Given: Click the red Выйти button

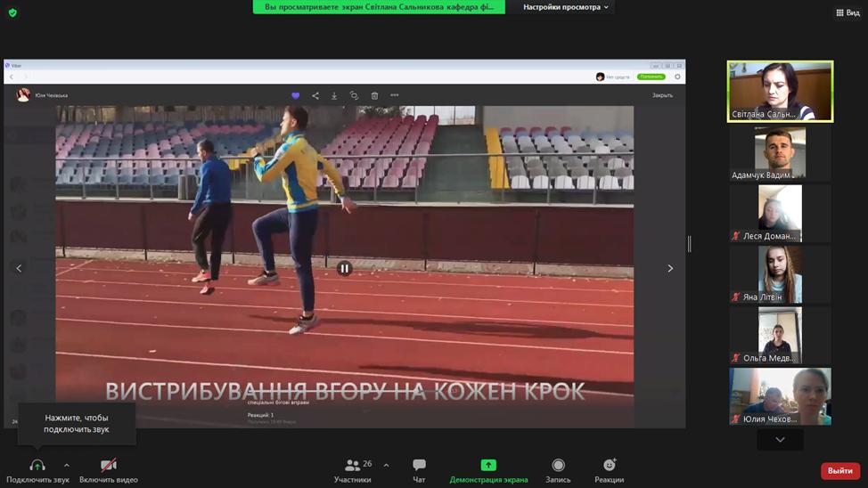Looking at the screenshot, I should click(x=839, y=470).
